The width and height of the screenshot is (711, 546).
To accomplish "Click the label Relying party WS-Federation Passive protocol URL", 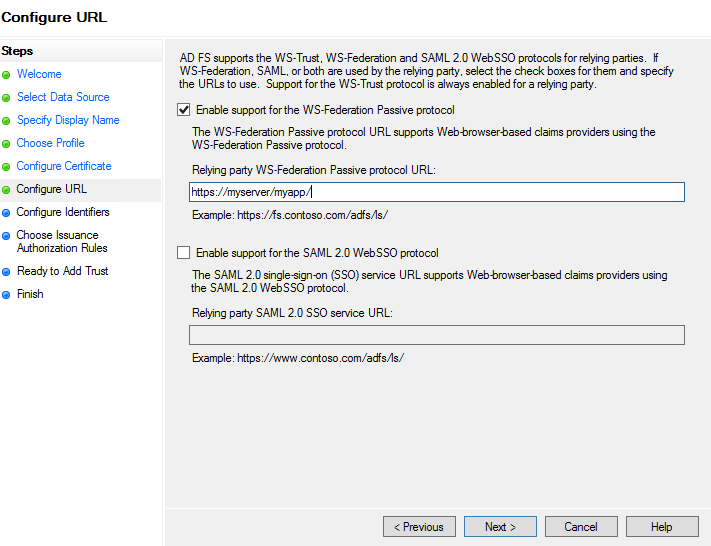I will click(313, 170).
